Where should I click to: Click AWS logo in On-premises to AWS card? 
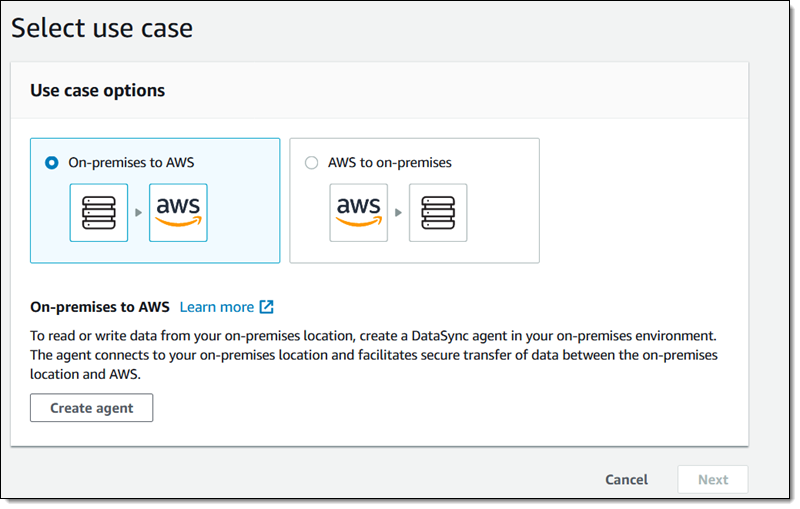(x=178, y=213)
